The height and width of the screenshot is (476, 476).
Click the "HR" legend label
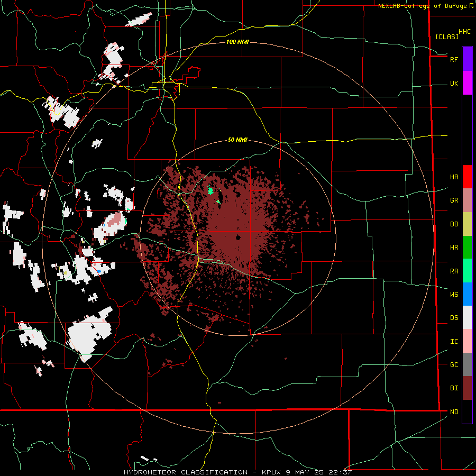click(x=454, y=248)
